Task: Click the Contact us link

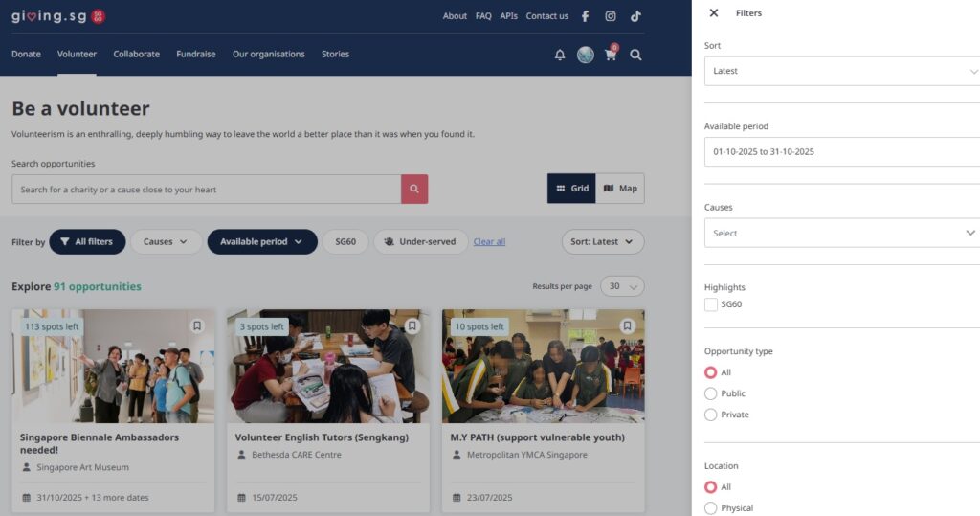Action: (546, 16)
